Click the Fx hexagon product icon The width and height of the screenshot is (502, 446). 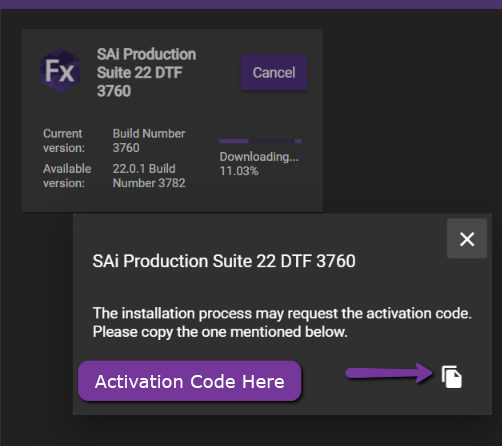click(x=60, y=70)
